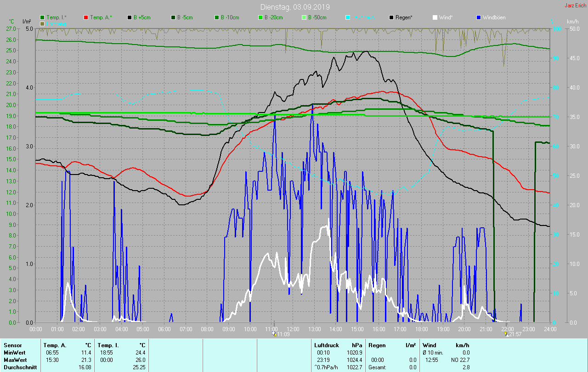Viewport: 588px width, 372px height.
Task: Click the B -20cm legend square
Action: pyautogui.click(x=260, y=17)
